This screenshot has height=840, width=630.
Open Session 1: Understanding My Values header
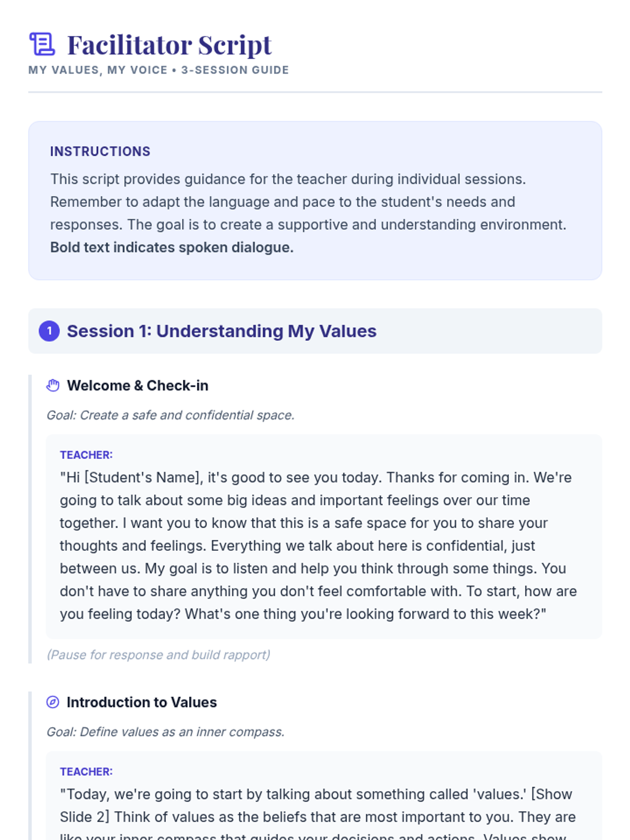tap(315, 331)
